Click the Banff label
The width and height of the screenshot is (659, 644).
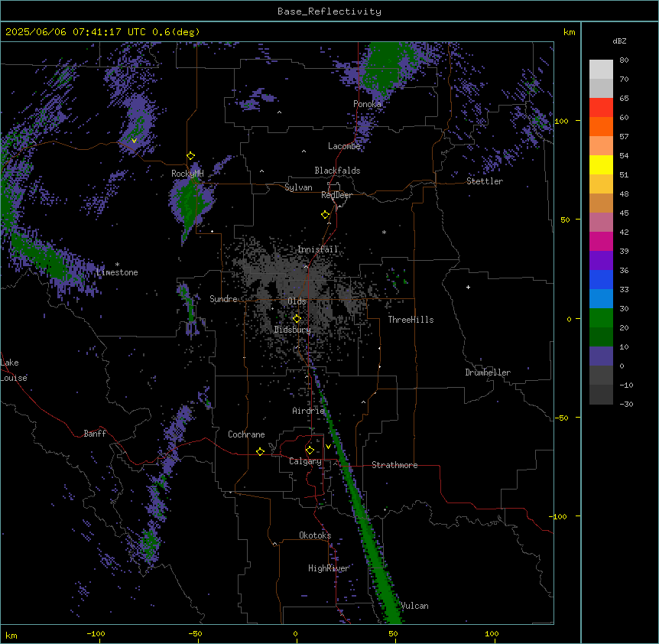(95, 434)
